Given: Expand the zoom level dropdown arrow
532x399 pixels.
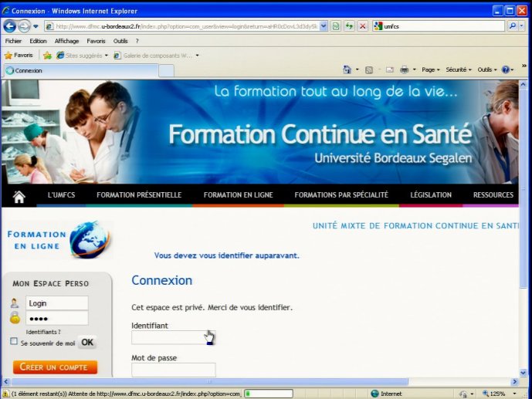Looking at the screenshot, I should 515,394.
